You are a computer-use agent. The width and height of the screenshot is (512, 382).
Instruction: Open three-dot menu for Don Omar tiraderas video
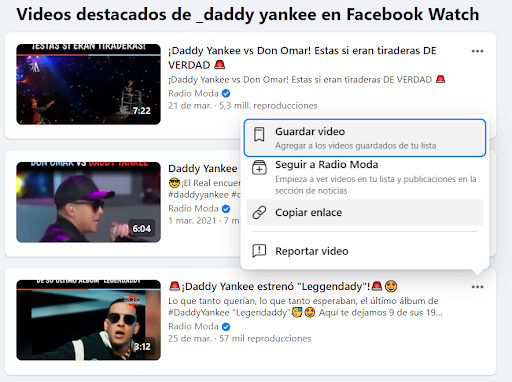[x=477, y=51]
